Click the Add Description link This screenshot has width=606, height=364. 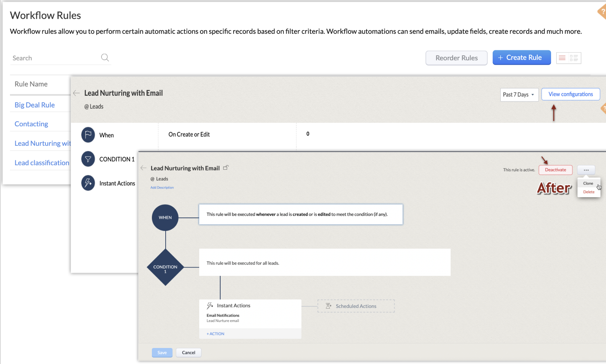162,188
